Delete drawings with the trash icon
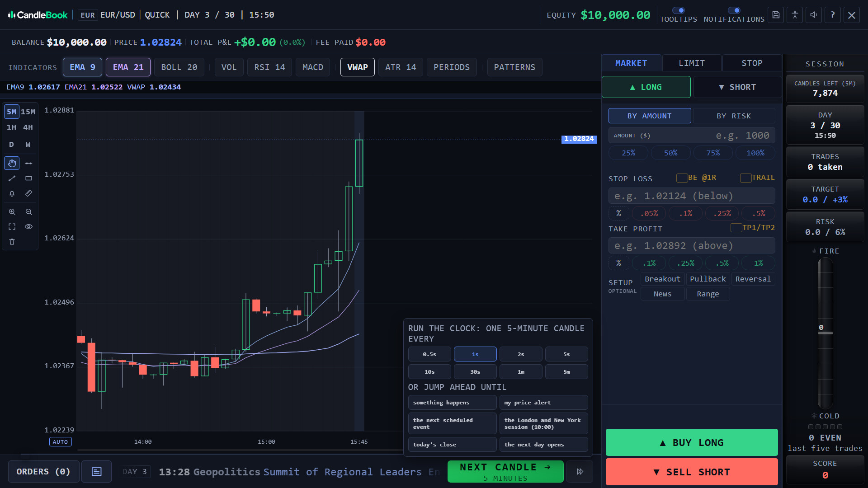The height and width of the screenshot is (488, 868). pyautogui.click(x=12, y=242)
